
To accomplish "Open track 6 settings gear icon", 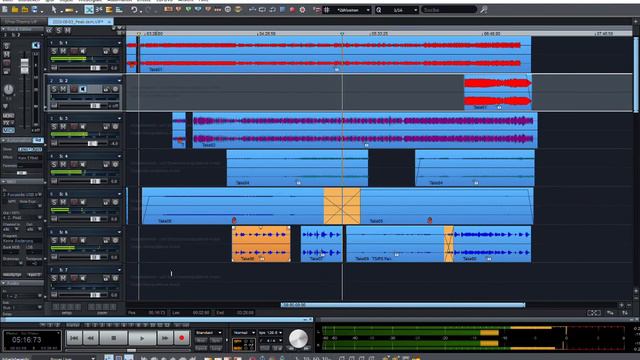I will click(x=115, y=240).
